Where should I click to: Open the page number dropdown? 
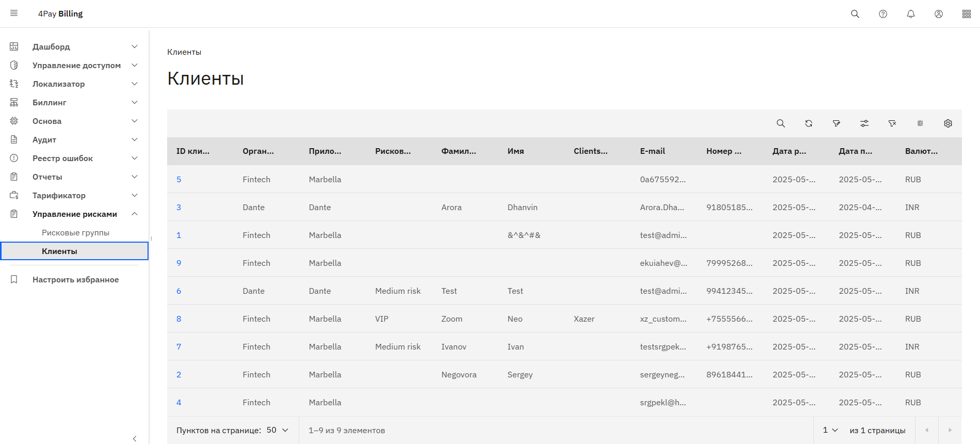point(830,430)
